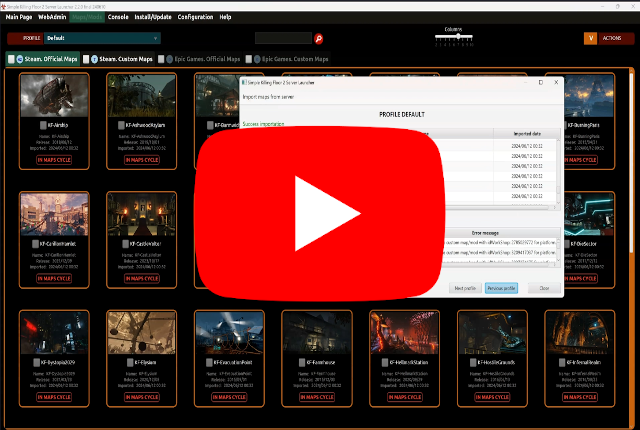Check the KF-AshwoodAsylum map checkbox
This screenshot has height=430, width=640.
[x=121, y=125]
